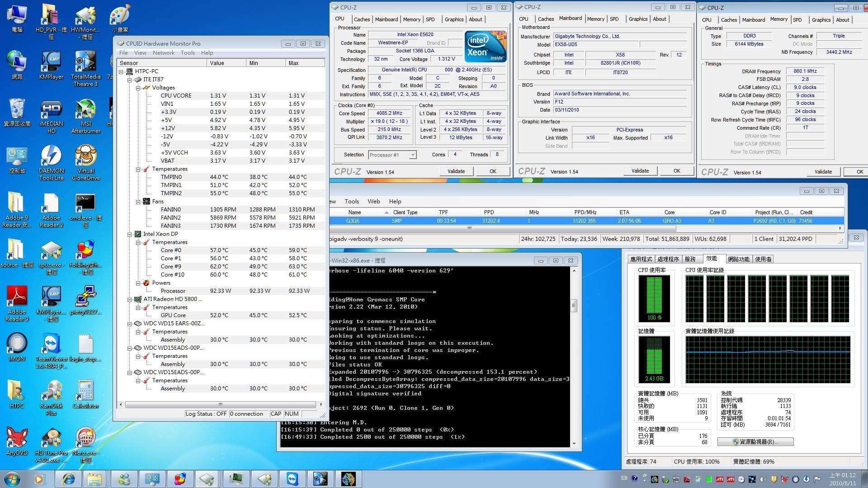This screenshot has height=488, width=868.
Task: Open the Tools menu in Hardware Monitor
Action: click(188, 53)
